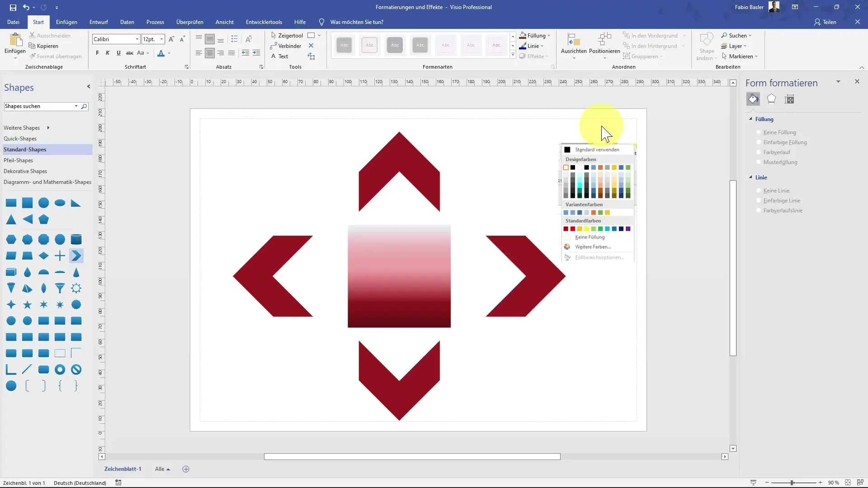This screenshot has width=868, height=488.
Task: Click the Einfügen paste clipboard icon
Action: coord(15,41)
